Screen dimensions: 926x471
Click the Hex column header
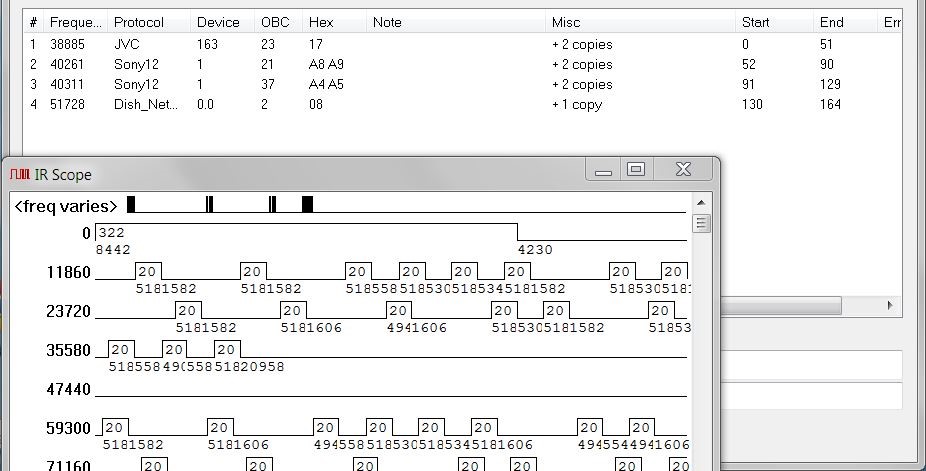pos(321,22)
